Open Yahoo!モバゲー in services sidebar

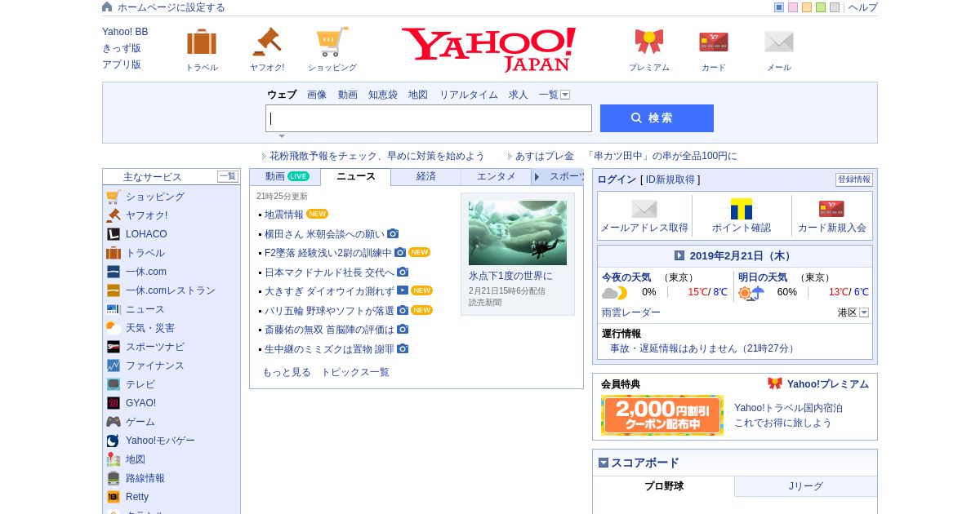click(x=160, y=441)
